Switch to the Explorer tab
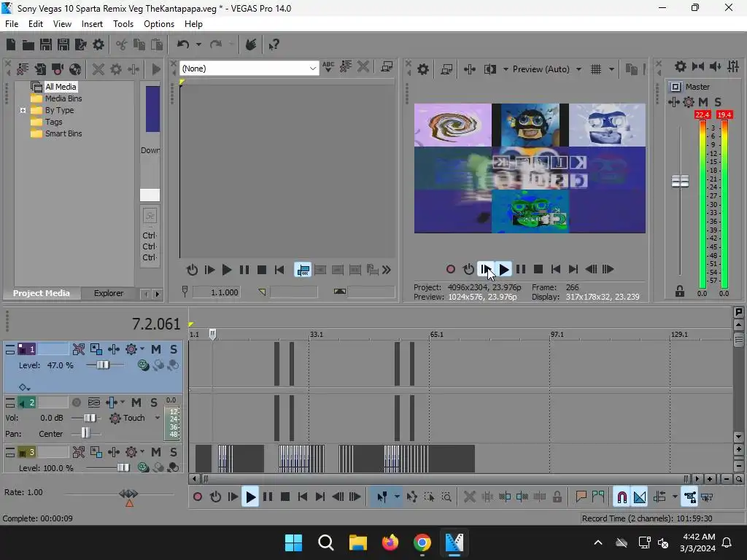The width and height of the screenshot is (747, 560). pos(109,293)
